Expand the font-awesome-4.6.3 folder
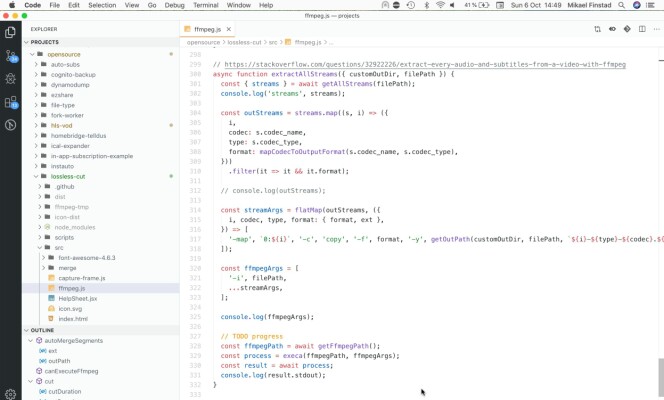Screen dimensions: 664x400 click(44, 258)
